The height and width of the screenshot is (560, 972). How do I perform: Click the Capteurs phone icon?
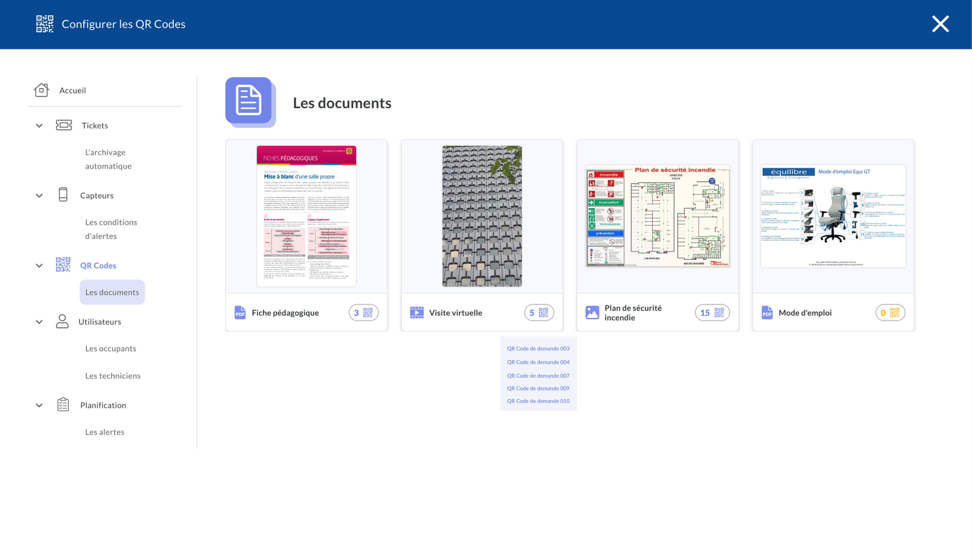point(63,195)
